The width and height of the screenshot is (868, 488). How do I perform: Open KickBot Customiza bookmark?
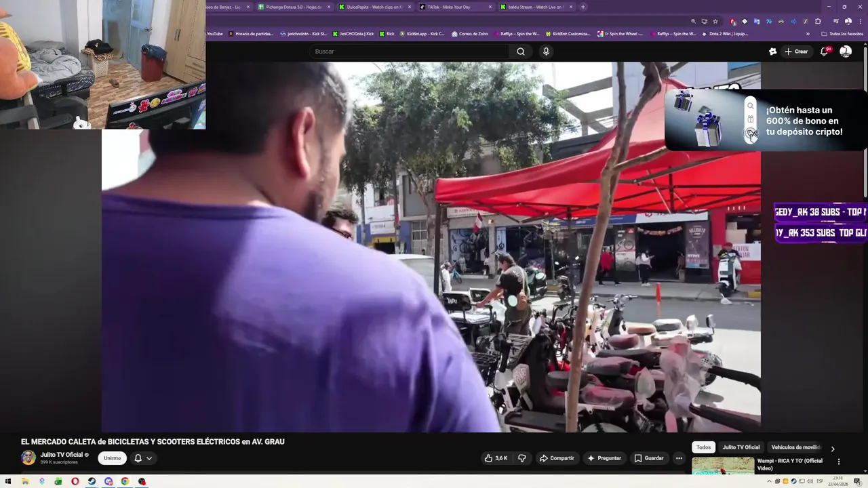[568, 33]
